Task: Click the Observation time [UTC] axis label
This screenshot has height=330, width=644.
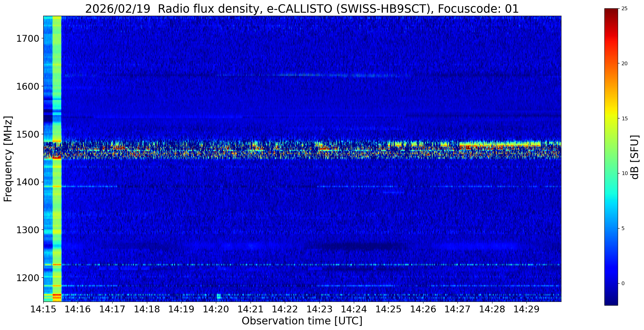Action: pos(302,321)
